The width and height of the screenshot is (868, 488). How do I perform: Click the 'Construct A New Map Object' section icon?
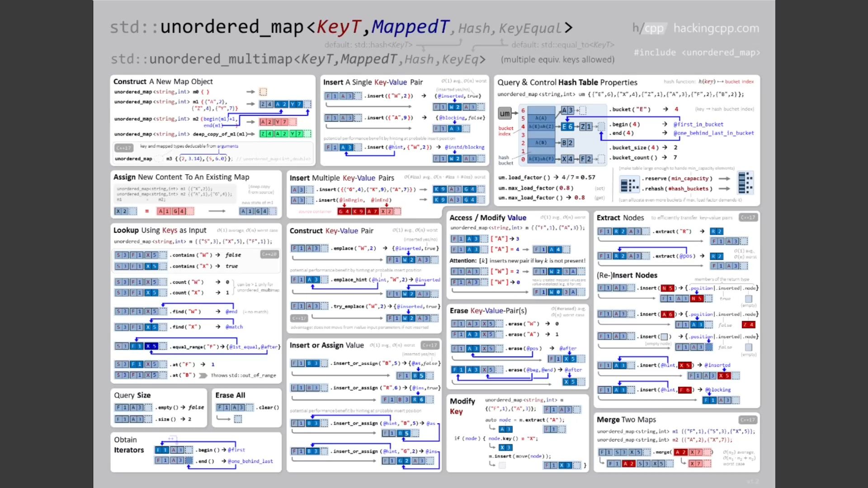pyautogui.click(x=264, y=91)
